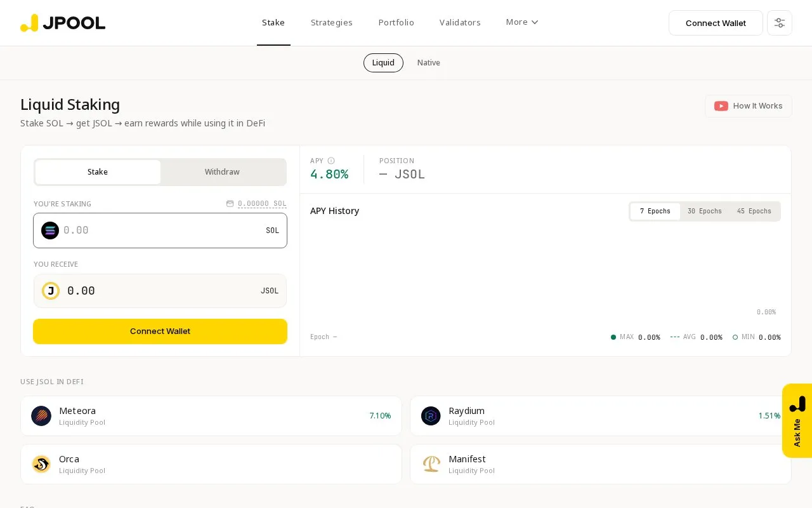Click Connect Wallet in header
This screenshot has width=812, height=508.
[716, 23]
